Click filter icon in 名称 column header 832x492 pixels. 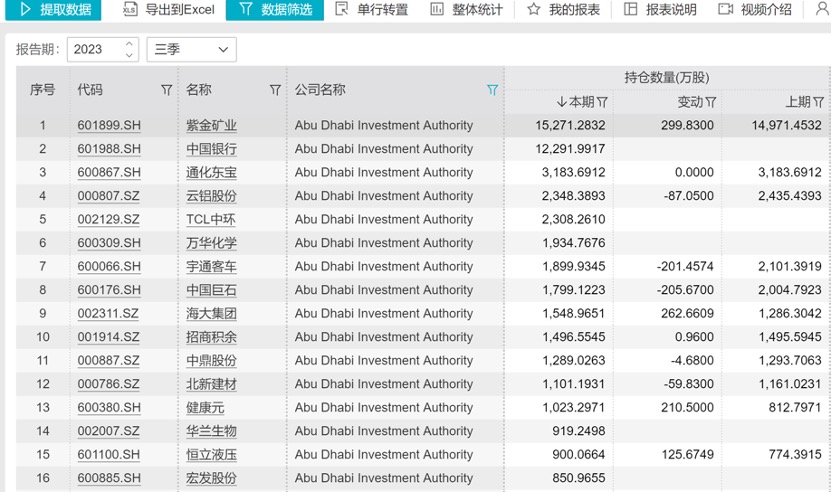coord(275,90)
